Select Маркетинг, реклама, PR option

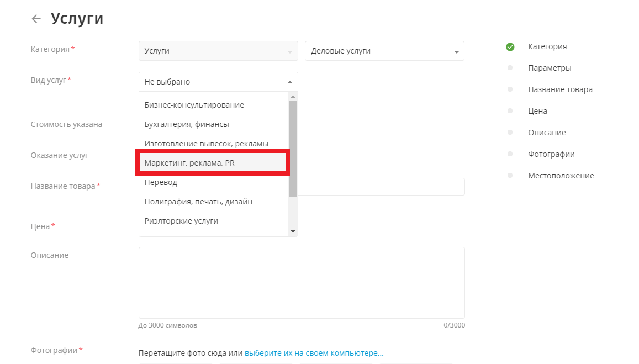point(189,163)
